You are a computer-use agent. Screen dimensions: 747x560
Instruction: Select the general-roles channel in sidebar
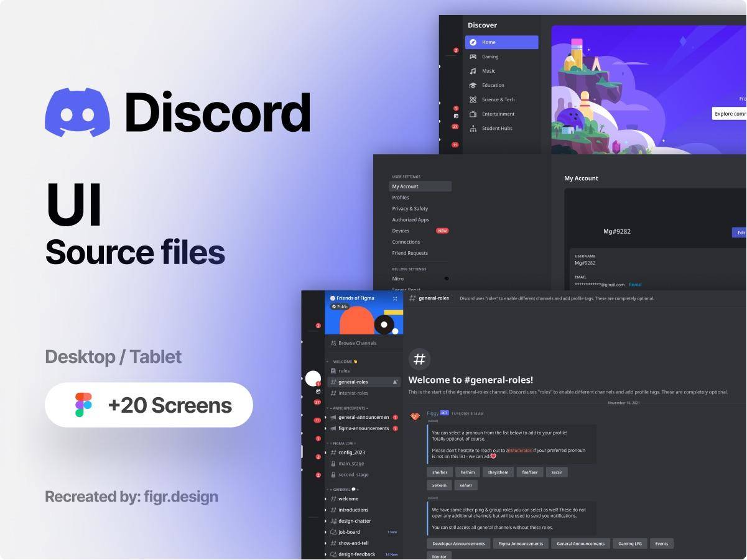(364, 382)
